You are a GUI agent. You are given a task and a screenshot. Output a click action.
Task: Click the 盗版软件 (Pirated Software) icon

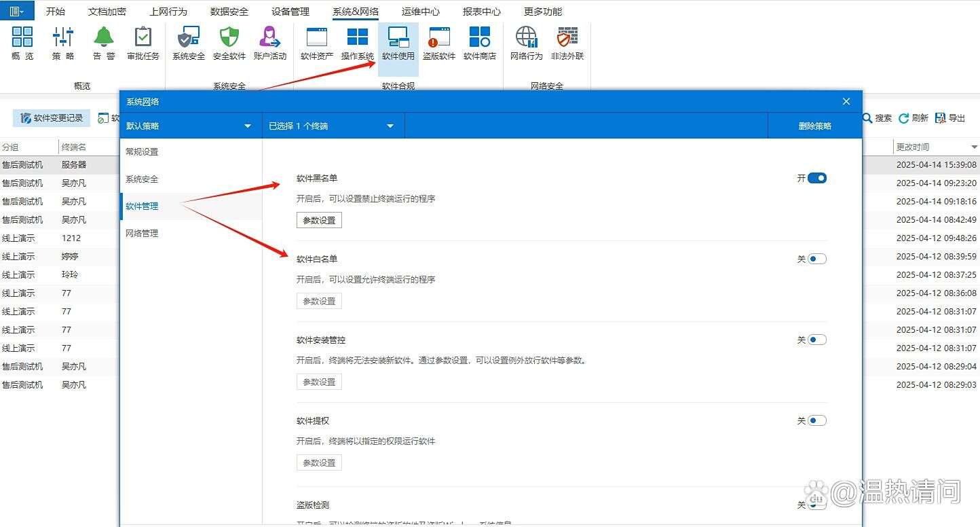coord(438,42)
